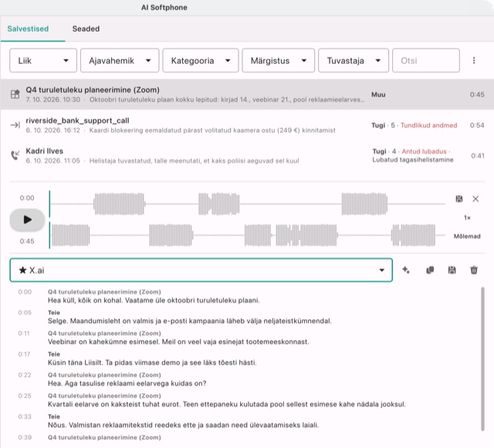Toggle the 1x playback speed

click(467, 217)
